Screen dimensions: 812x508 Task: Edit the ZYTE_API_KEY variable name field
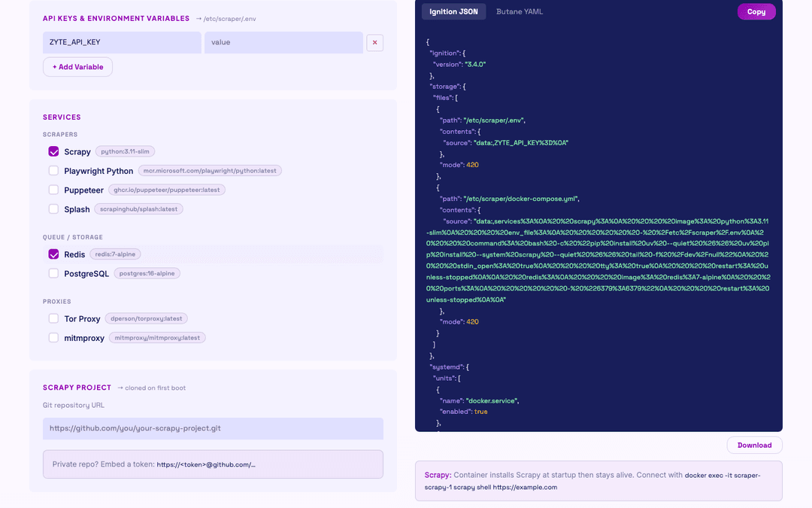[x=122, y=42]
